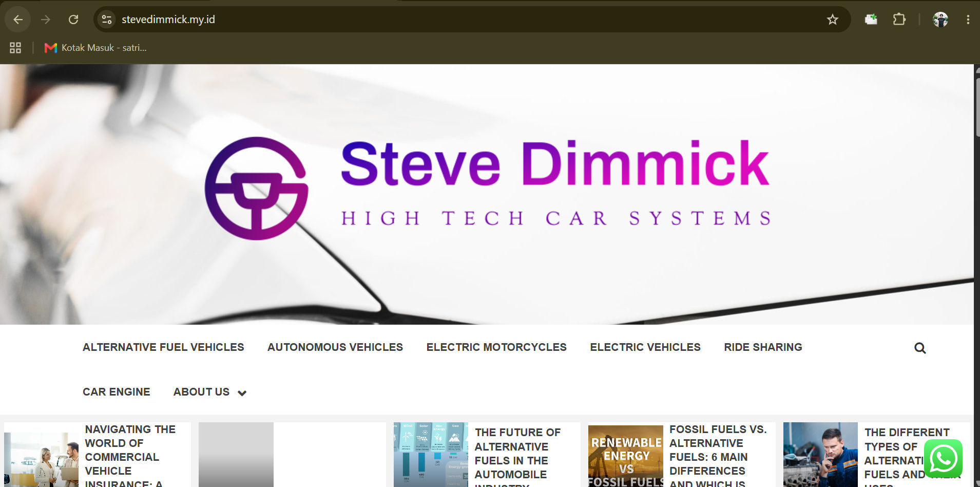Open the Extensions puzzle piece menu
The height and width of the screenshot is (487, 980).
point(899,20)
